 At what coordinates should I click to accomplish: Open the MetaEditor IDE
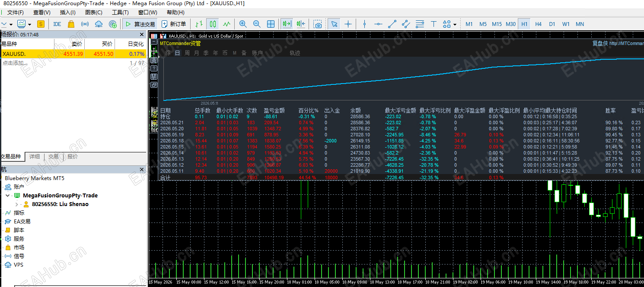point(57,24)
